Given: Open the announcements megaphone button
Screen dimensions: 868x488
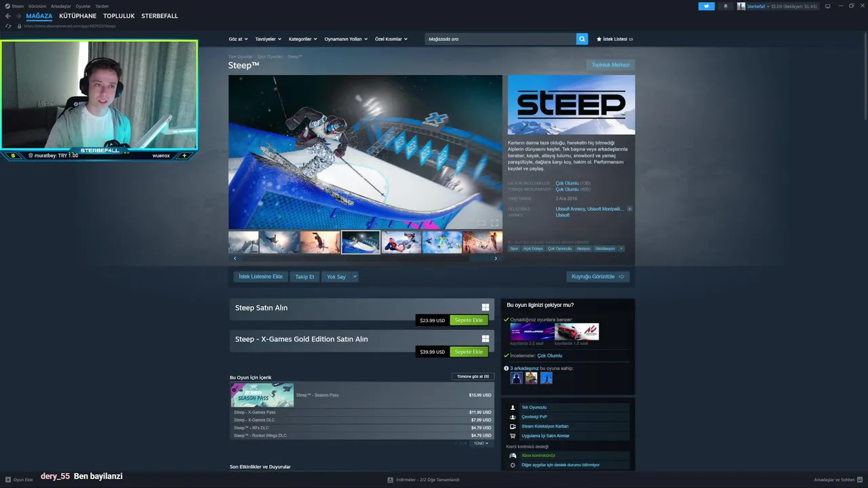Looking at the screenshot, I should pyautogui.click(x=707, y=6).
